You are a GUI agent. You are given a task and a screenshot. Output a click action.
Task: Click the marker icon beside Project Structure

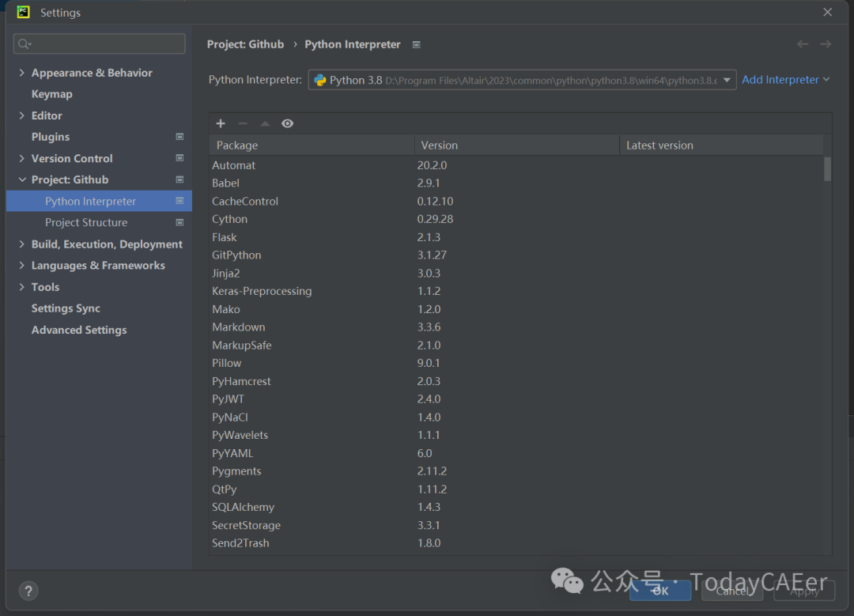click(x=179, y=222)
